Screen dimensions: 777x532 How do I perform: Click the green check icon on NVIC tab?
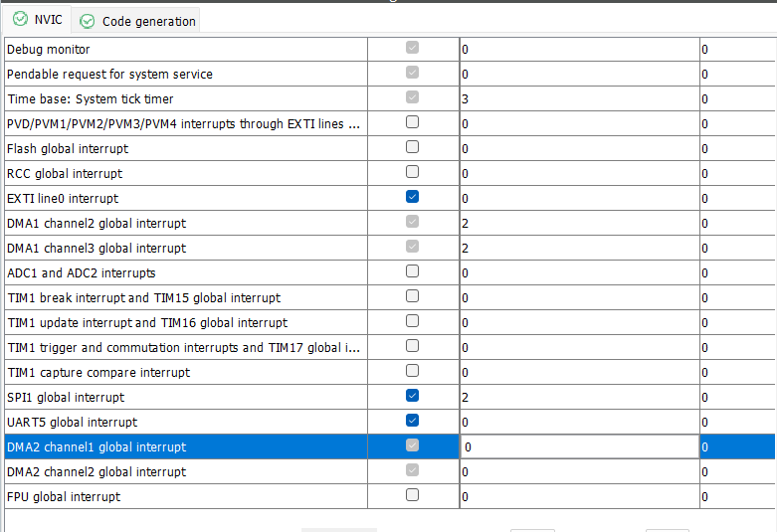coord(20,20)
